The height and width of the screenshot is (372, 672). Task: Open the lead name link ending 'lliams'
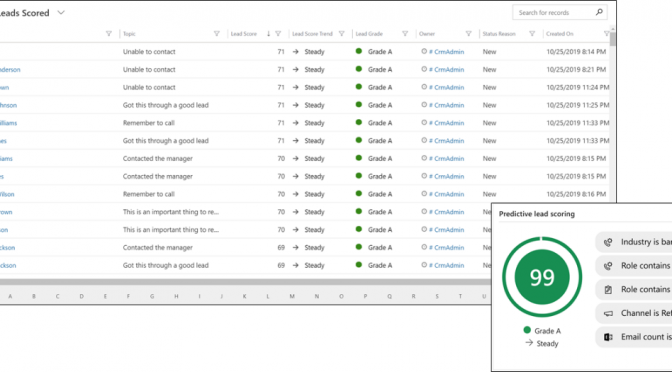9,123
